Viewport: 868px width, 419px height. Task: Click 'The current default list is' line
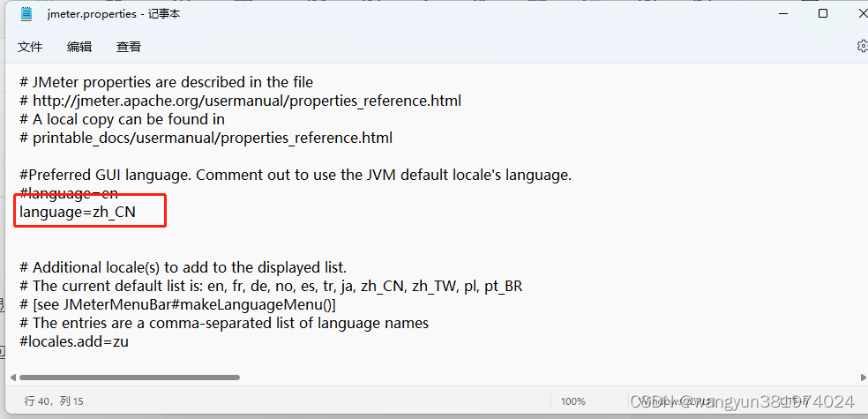(x=272, y=286)
